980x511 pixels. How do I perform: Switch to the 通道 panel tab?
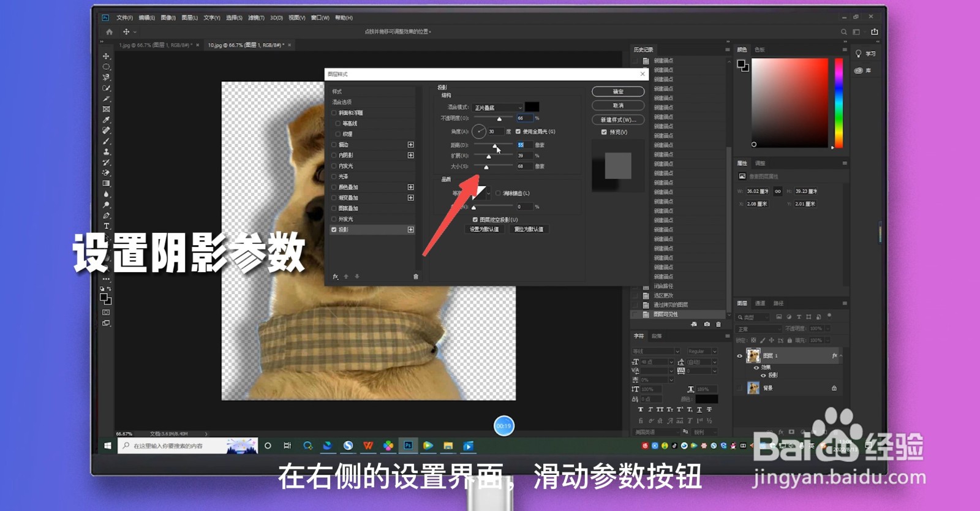coord(760,303)
